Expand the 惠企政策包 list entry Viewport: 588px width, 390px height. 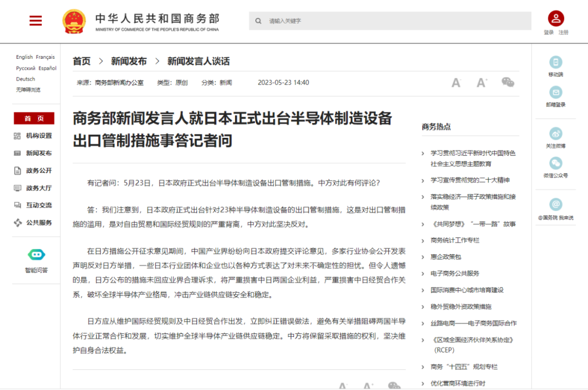point(446,257)
